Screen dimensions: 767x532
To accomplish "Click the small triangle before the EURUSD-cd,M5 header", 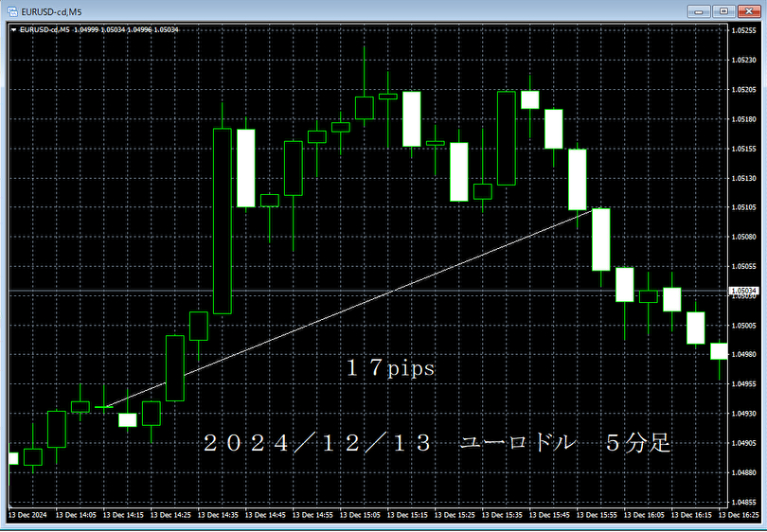I will [13, 30].
